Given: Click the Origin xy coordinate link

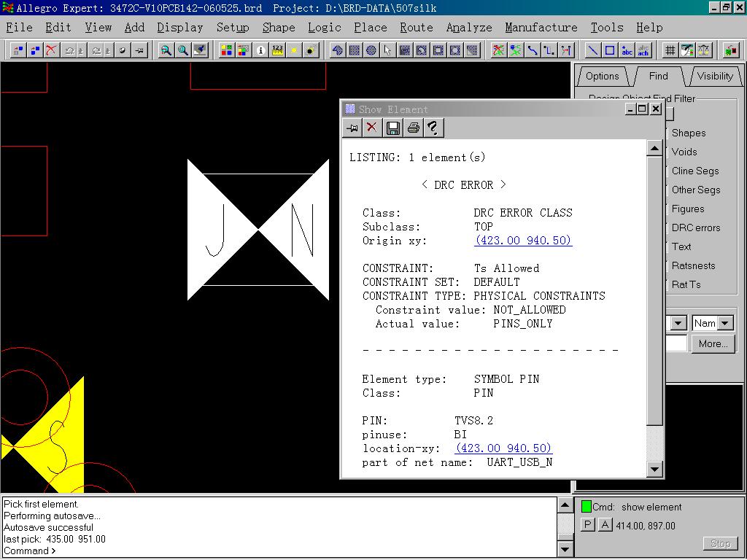Looking at the screenshot, I should pyautogui.click(x=523, y=241).
